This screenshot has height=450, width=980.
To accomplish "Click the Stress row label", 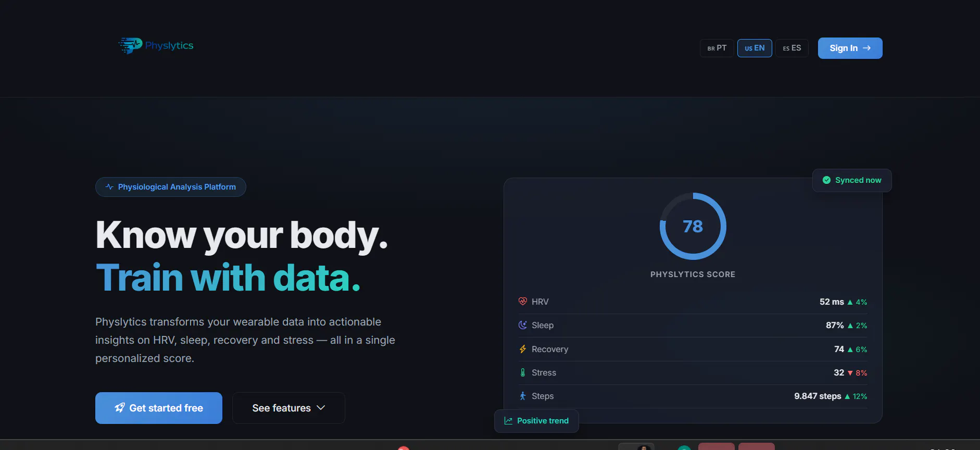I will pyautogui.click(x=544, y=373).
